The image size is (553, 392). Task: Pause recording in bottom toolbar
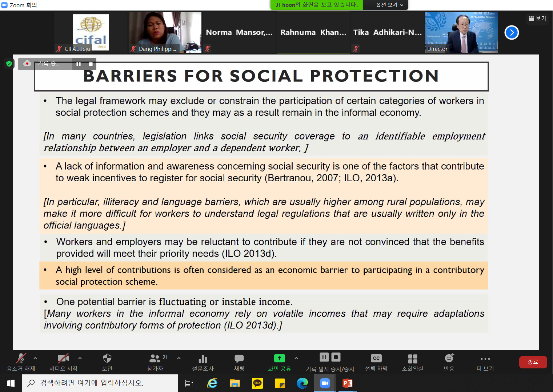[x=324, y=357]
